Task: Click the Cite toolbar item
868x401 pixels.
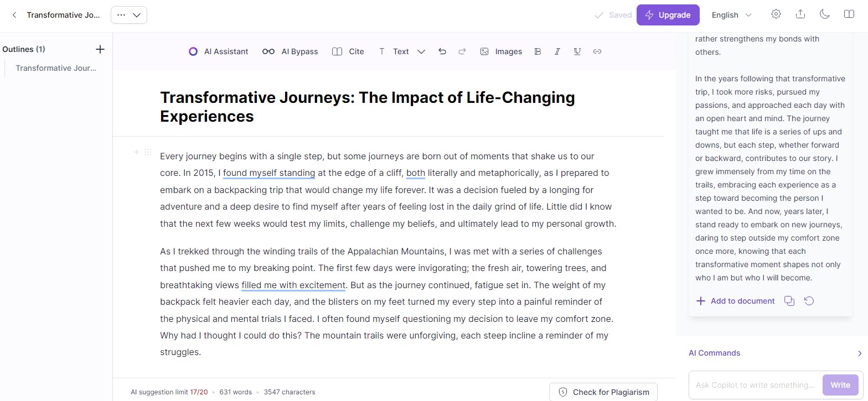Action: 348,51
